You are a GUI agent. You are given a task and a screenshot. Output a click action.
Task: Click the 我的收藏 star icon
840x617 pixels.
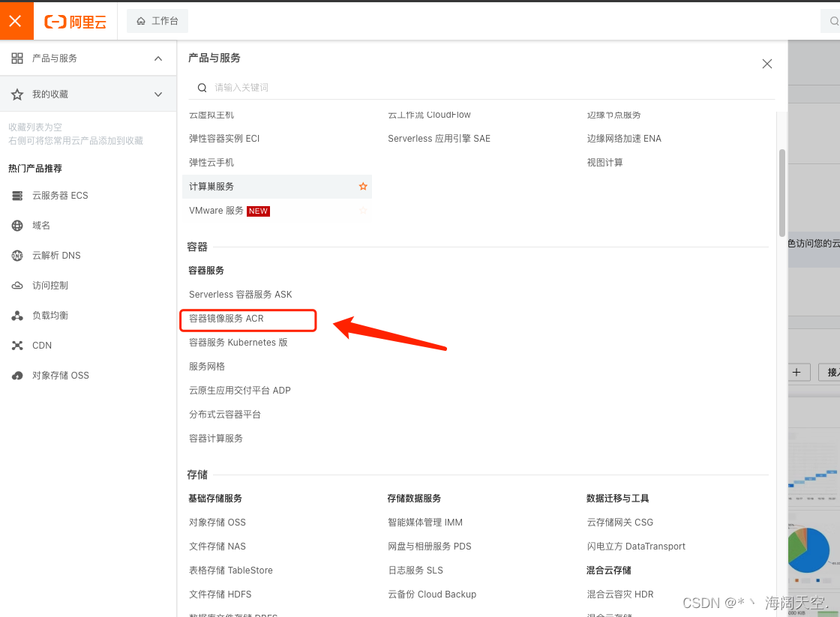point(17,94)
